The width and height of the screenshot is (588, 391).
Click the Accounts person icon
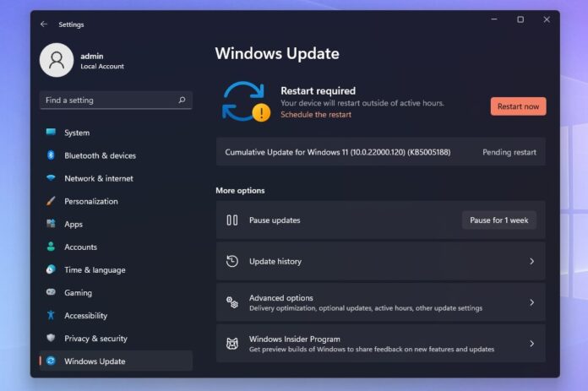[51, 247]
